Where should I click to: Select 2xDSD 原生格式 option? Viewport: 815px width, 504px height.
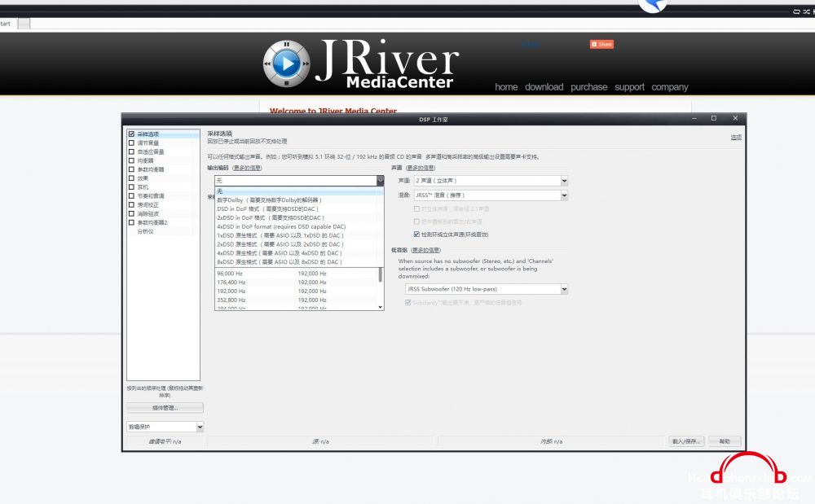coord(299,244)
